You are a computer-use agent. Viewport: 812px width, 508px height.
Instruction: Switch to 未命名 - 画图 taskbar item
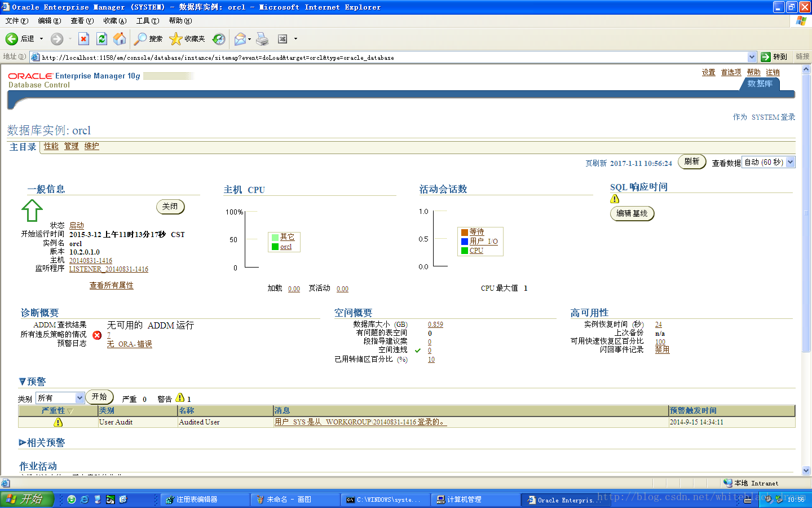pos(294,500)
